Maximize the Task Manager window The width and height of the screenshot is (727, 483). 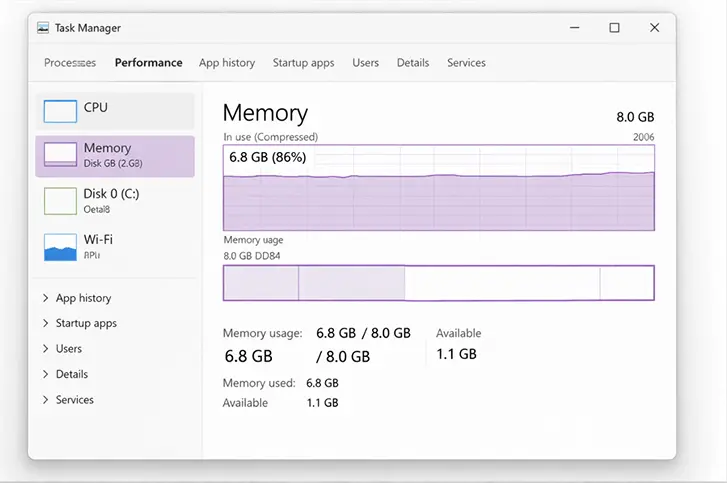click(614, 28)
